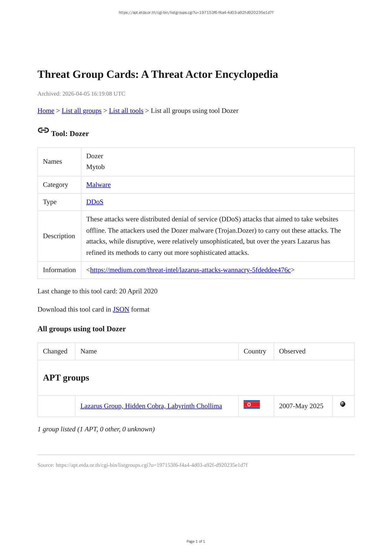Click the APT groups section heading
This screenshot has height=554, width=392.
click(66, 378)
